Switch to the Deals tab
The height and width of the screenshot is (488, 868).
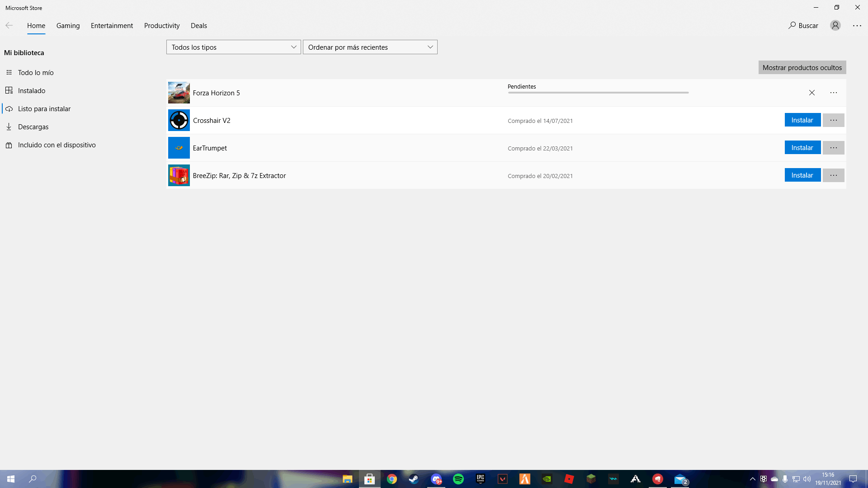[x=198, y=26]
